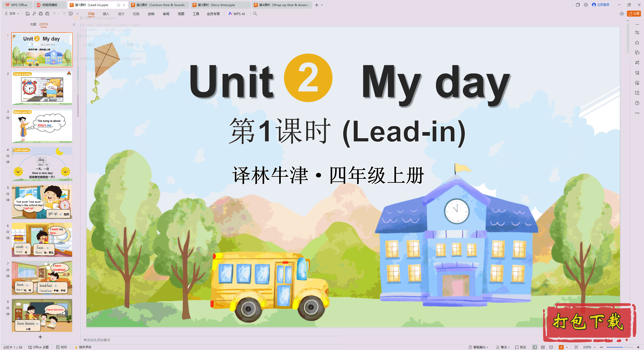The width and height of the screenshot is (644, 350).
Task: Switch to the 插入 ribbon tab
Action: coord(106,14)
